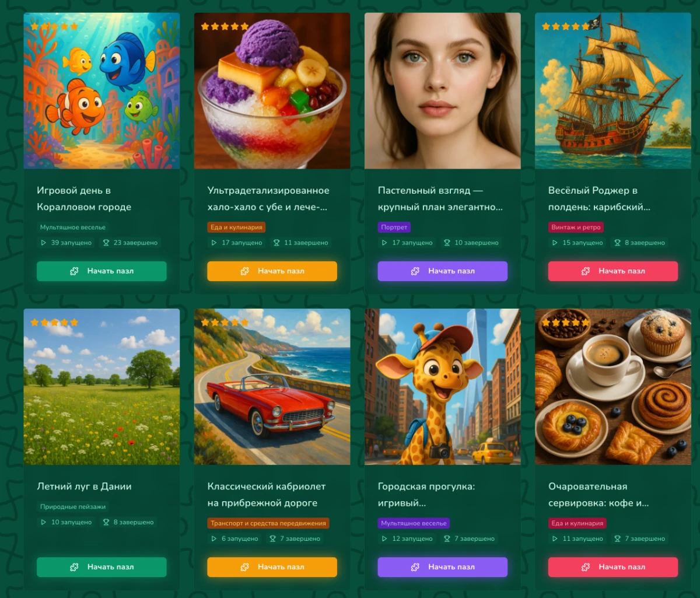Click the trophy icon beside 23 завершено
700x598 pixels.
click(x=106, y=243)
